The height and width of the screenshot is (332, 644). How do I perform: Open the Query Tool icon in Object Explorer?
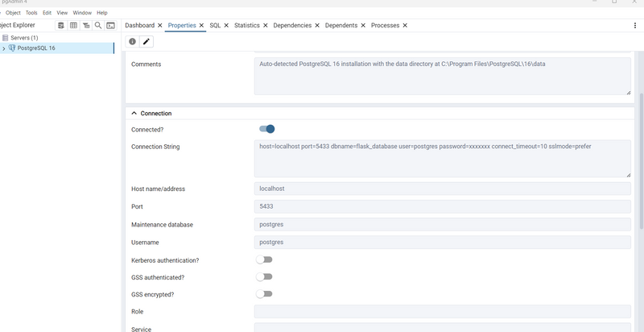click(60, 26)
